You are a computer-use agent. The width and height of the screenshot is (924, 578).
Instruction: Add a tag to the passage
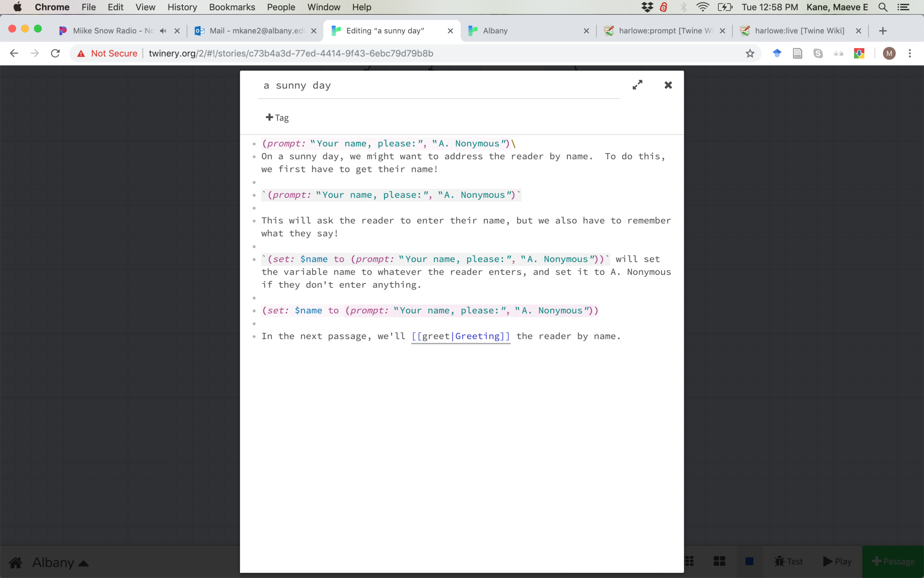click(277, 118)
